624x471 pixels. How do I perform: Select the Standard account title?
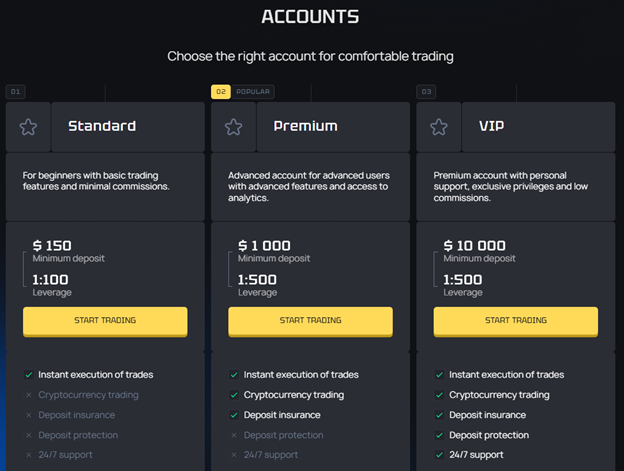point(101,127)
